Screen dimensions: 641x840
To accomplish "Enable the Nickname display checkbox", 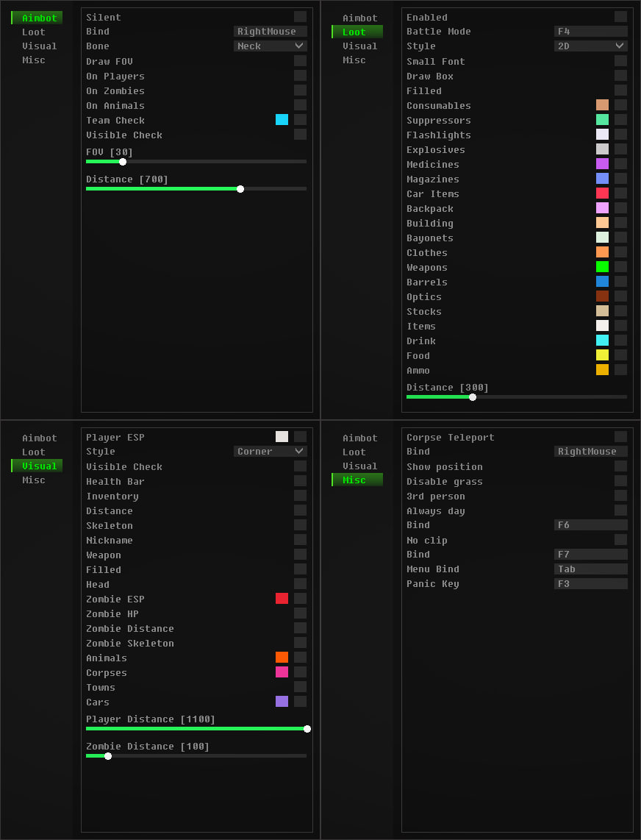I will (300, 540).
